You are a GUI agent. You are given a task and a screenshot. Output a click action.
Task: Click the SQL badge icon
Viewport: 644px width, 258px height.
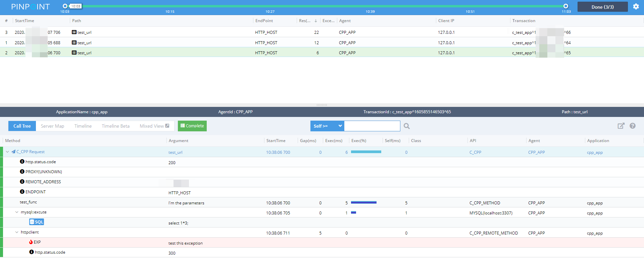pos(37,222)
